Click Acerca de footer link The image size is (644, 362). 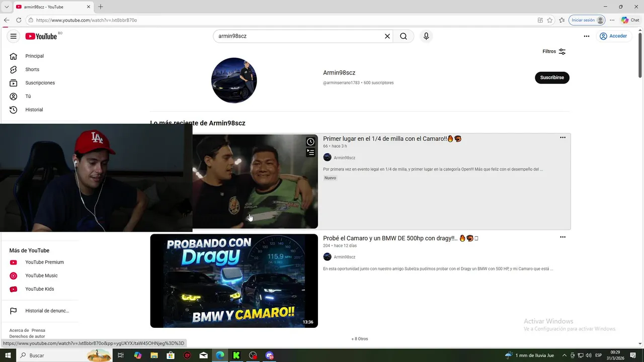point(19,330)
